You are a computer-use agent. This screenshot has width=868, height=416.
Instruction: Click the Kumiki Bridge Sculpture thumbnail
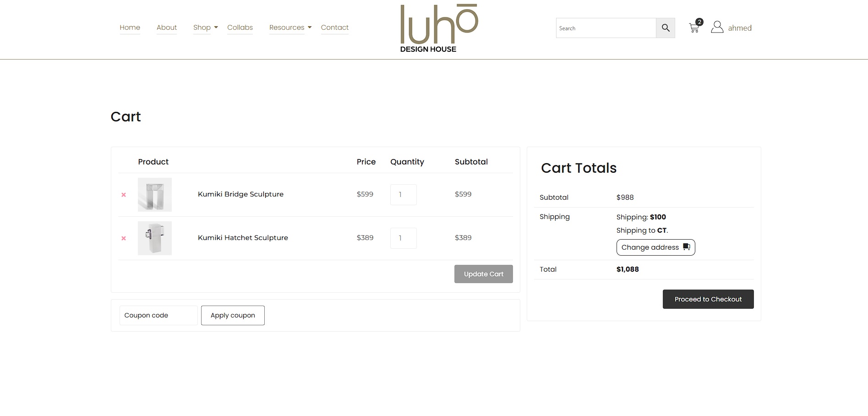155,195
